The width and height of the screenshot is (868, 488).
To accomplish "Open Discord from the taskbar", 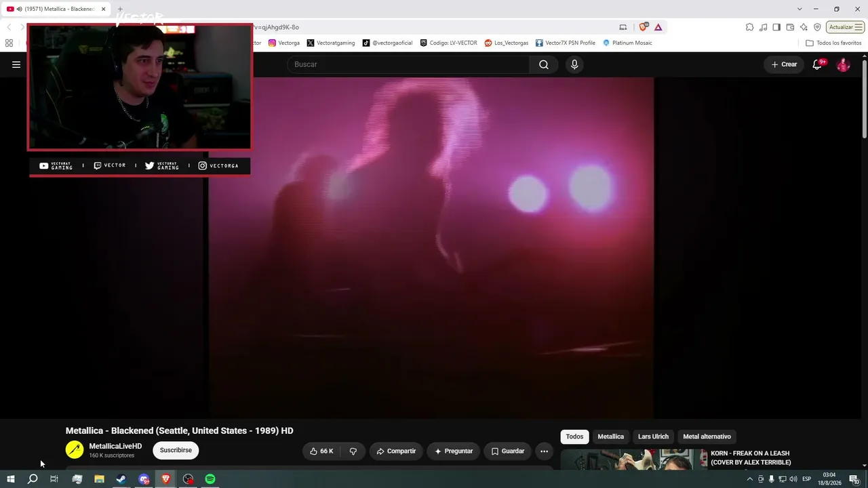I will 144,479.
